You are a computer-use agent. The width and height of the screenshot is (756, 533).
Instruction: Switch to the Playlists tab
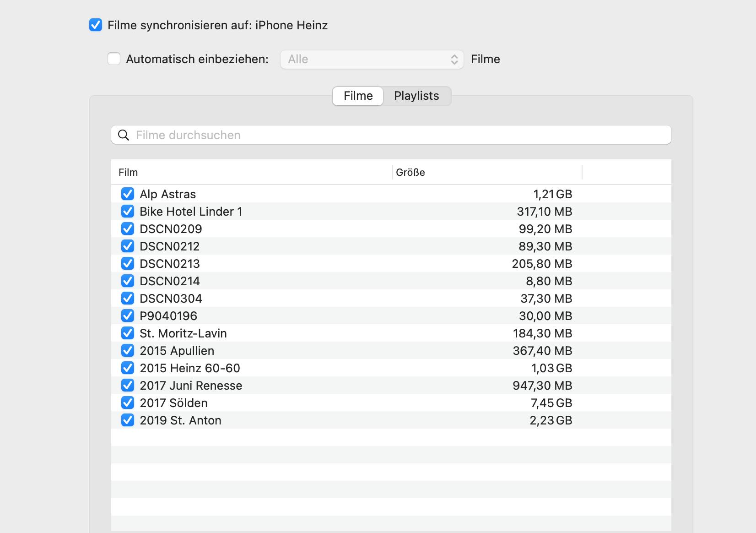[416, 96]
